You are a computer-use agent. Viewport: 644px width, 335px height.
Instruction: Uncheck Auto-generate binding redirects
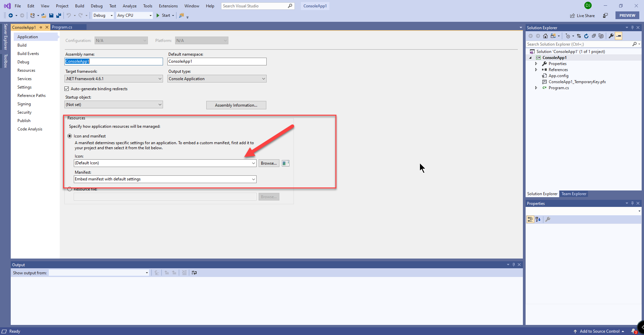point(67,89)
